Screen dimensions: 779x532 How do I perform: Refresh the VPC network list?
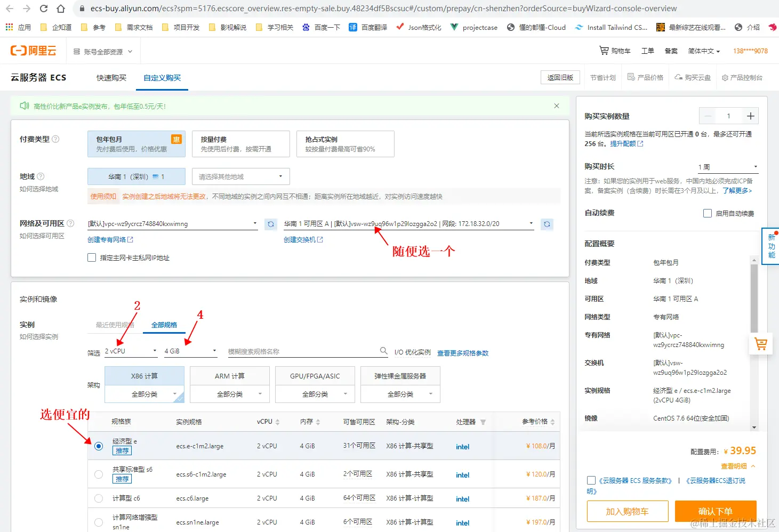(x=271, y=224)
